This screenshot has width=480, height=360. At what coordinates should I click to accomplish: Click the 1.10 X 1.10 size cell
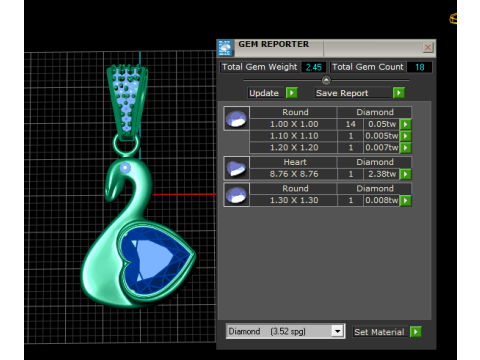(x=294, y=136)
